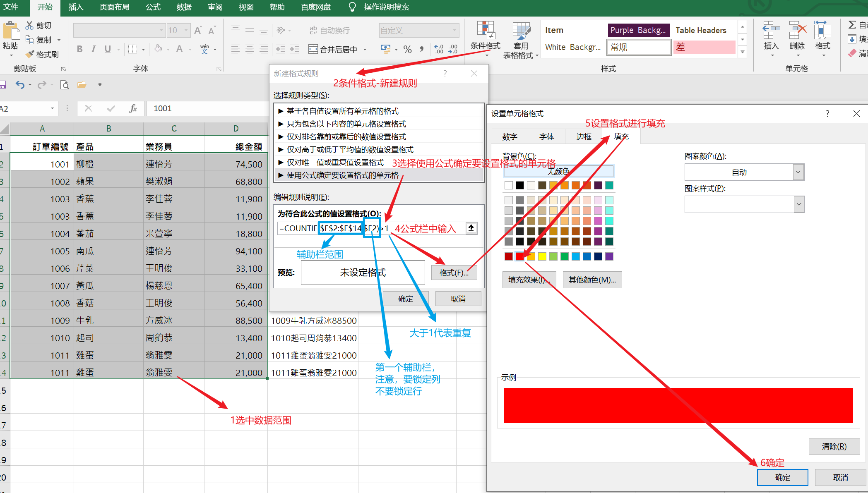Click the Copy (复制) icon
868x493 pixels.
[29, 40]
